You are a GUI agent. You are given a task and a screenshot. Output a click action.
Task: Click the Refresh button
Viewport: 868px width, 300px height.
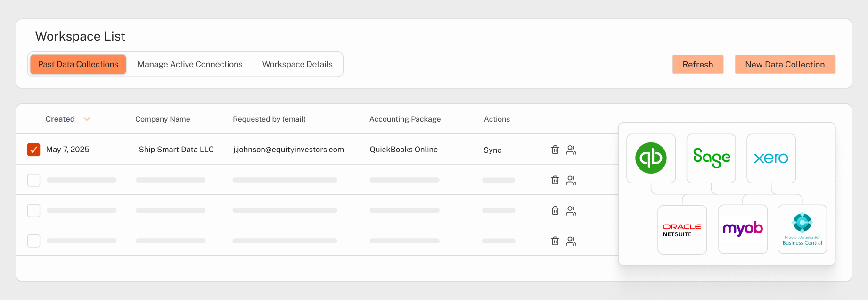coord(698,64)
